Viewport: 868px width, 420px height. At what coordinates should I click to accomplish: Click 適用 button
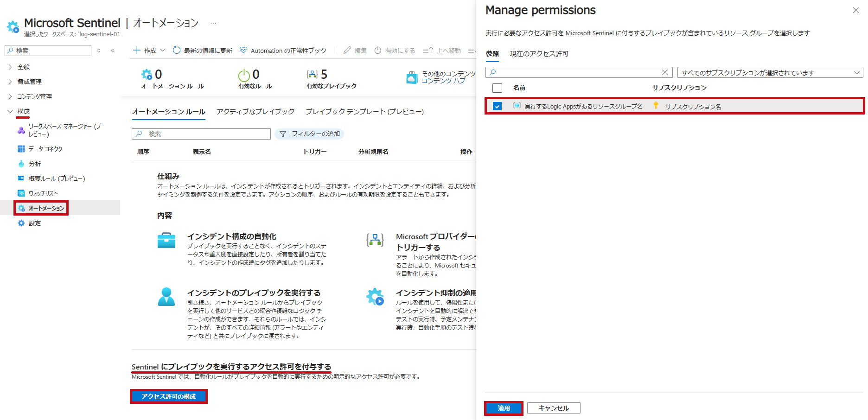tap(504, 408)
